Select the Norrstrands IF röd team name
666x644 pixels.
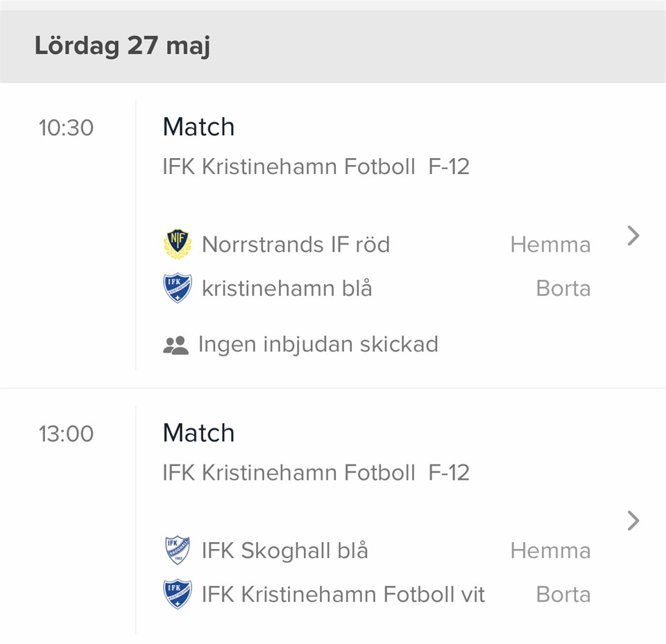pos(296,245)
